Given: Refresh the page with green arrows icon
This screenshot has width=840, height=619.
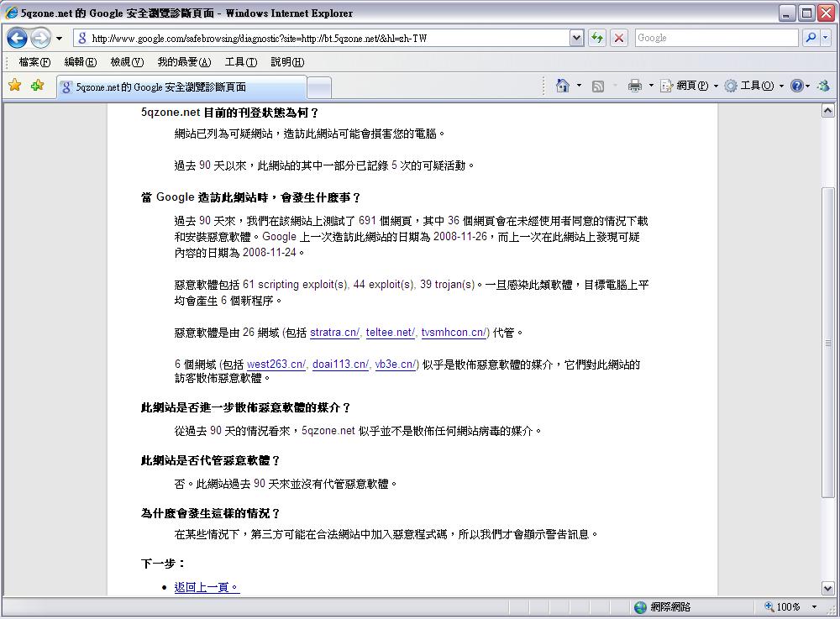Looking at the screenshot, I should 596,38.
